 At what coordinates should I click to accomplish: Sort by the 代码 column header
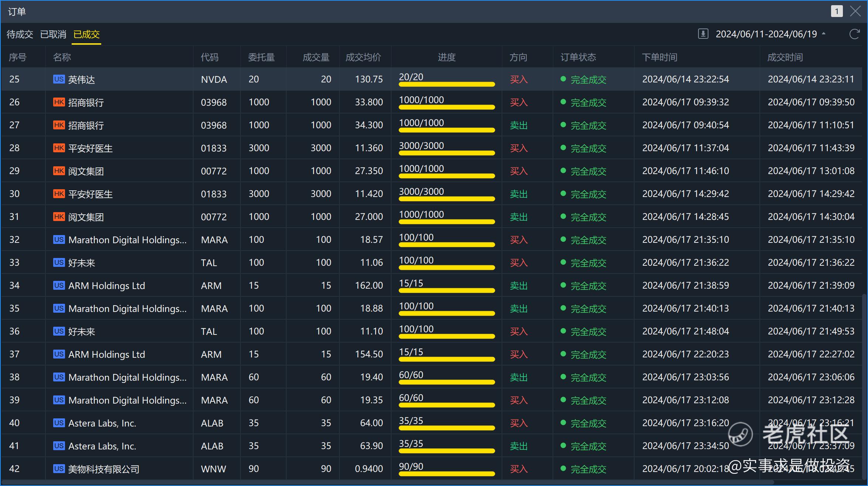210,57
